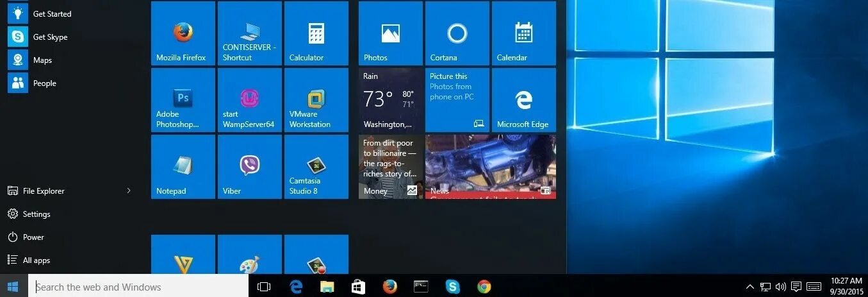The image size is (868, 297).
Task: Open the Calendar tile
Action: [x=523, y=33]
